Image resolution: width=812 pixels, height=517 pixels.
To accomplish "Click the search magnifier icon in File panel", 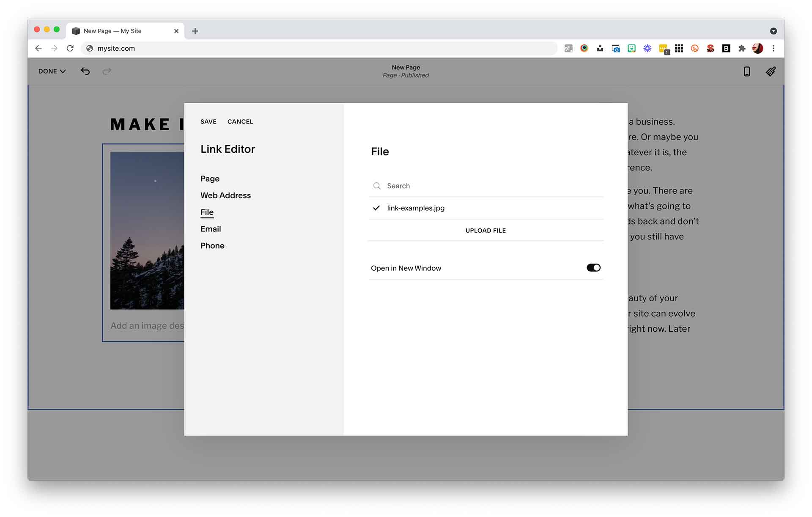I will [x=377, y=186].
